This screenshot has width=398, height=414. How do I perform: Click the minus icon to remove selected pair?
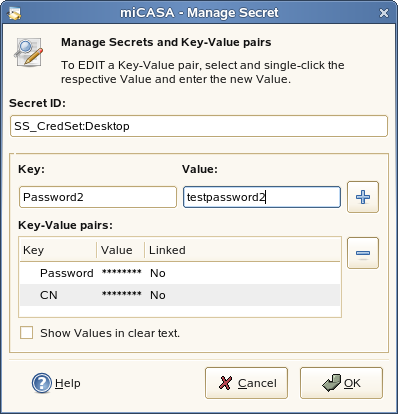pos(363,253)
